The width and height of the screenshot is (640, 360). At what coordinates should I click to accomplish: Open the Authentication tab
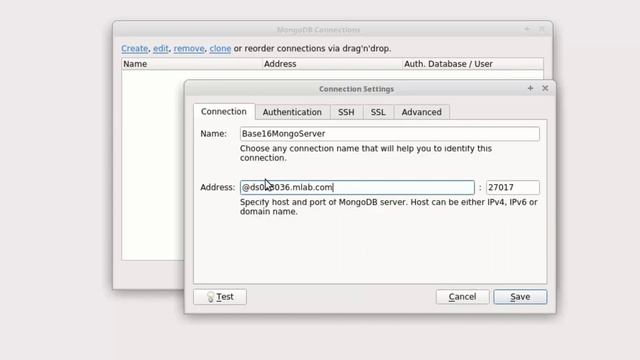pos(292,112)
